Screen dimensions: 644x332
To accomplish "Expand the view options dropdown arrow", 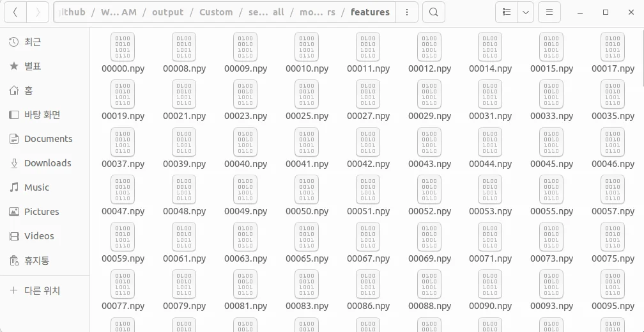I will click(525, 12).
